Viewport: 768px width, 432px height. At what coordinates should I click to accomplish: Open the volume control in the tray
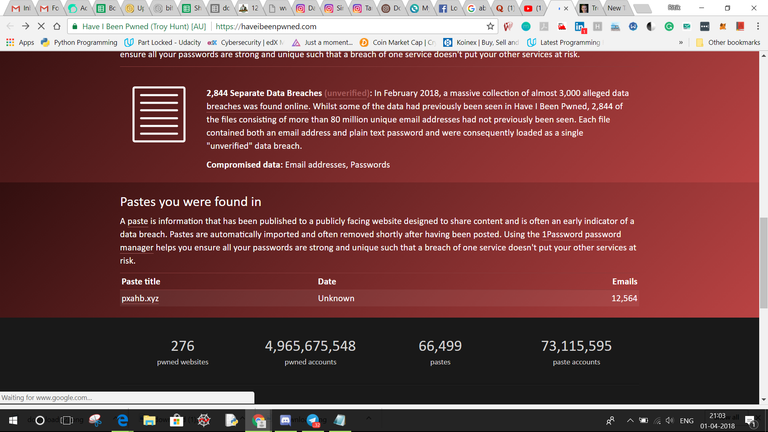(670, 420)
